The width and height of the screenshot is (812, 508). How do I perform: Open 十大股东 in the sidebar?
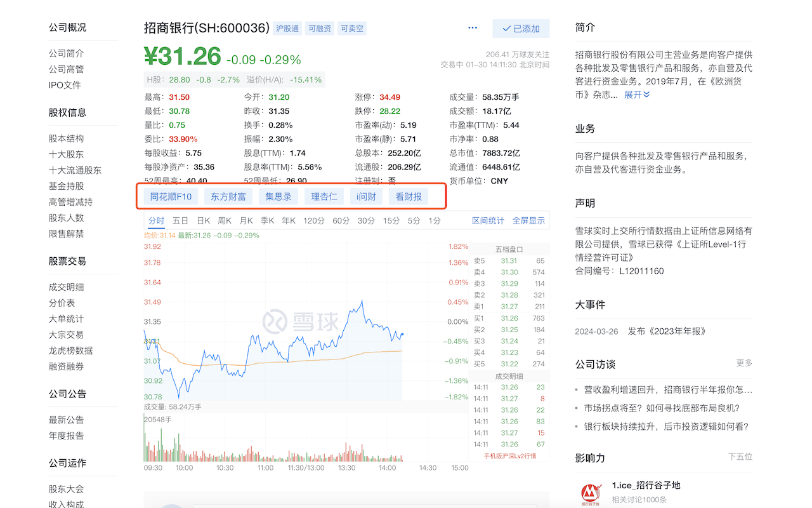pyautogui.click(x=66, y=154)
